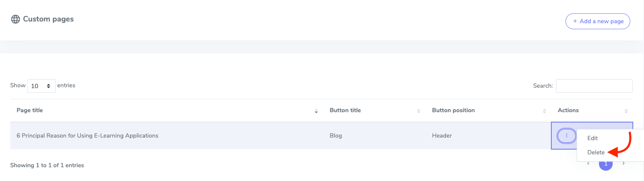Focus the Search input field

click(x=594, y=86)
